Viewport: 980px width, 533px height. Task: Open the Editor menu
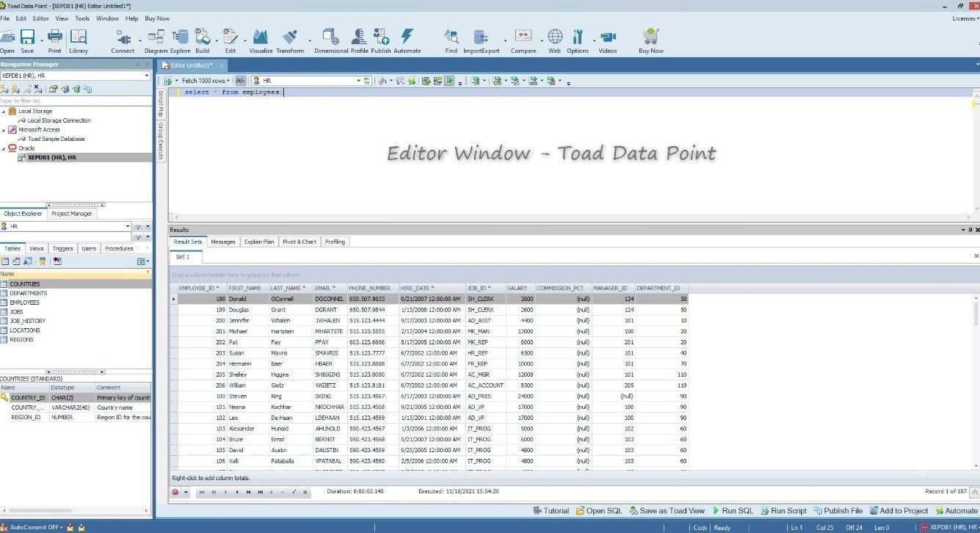click(41, 18)
